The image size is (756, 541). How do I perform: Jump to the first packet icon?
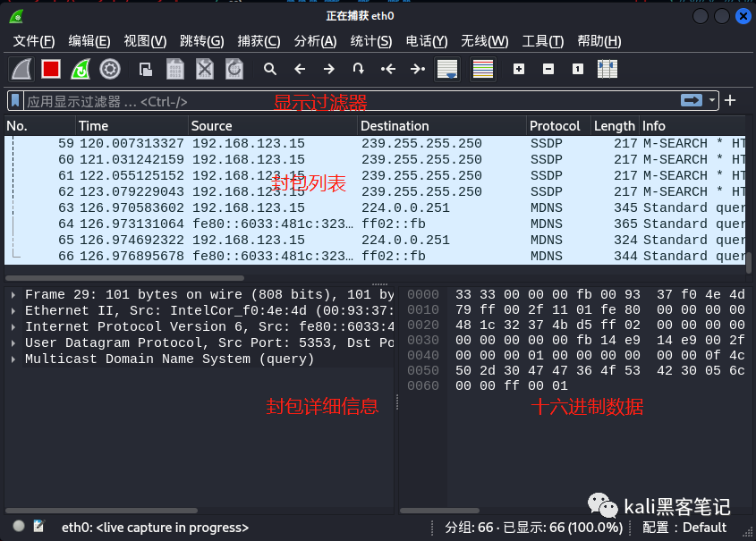click(388, 70)
